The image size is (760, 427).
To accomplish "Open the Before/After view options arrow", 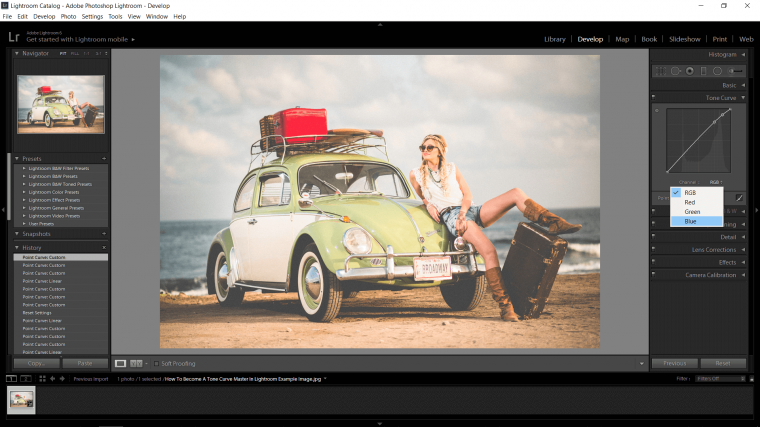I will [x=146, y=364].
